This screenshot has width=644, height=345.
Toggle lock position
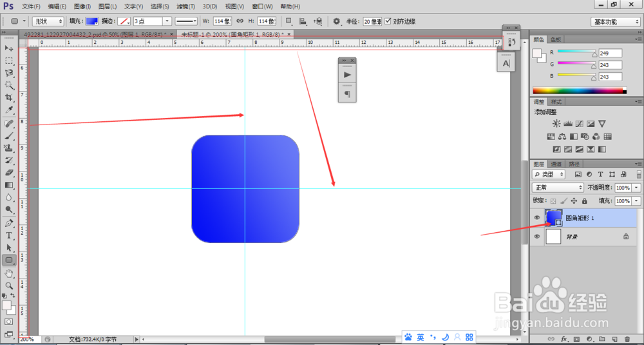(x=574, y=201)
